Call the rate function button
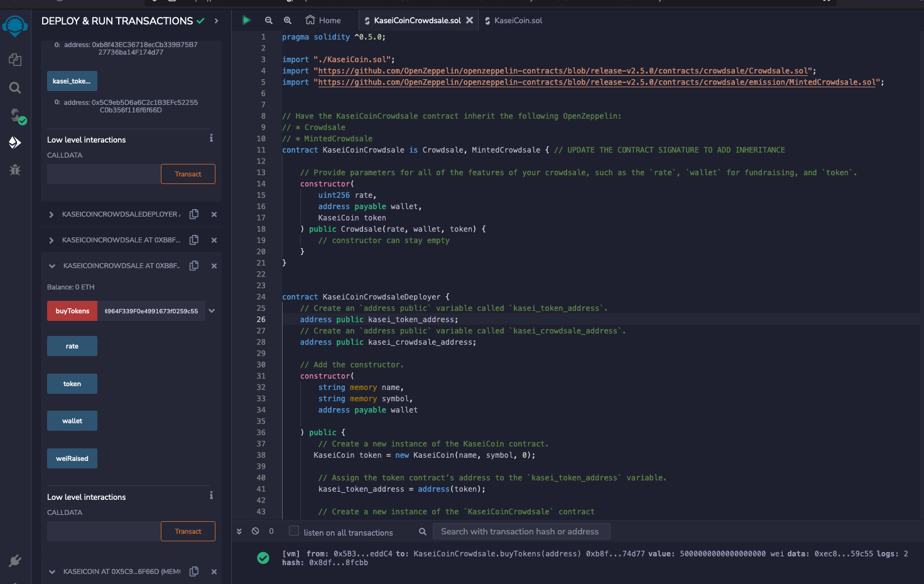This screenshot has width=924, height=584. click(72, 346)
